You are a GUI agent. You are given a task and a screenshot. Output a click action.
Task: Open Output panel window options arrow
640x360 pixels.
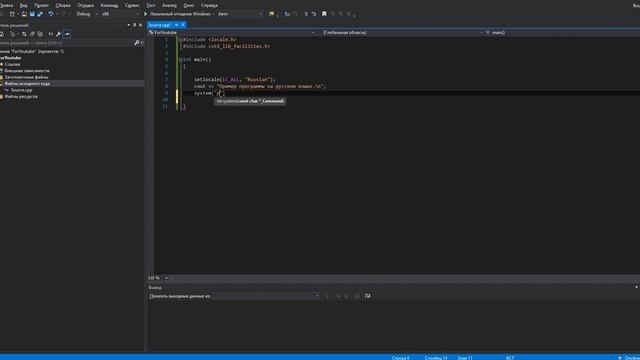pyautogui.click(x=636, y=287)
